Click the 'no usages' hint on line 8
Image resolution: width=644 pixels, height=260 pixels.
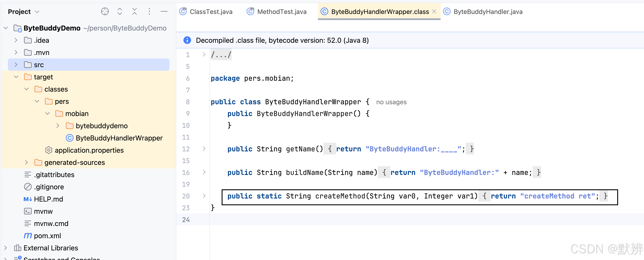pyautogui.click(x=391, y=102)
